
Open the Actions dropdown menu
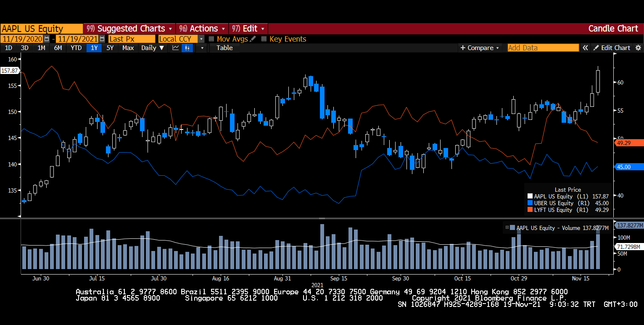coord(202,29)
